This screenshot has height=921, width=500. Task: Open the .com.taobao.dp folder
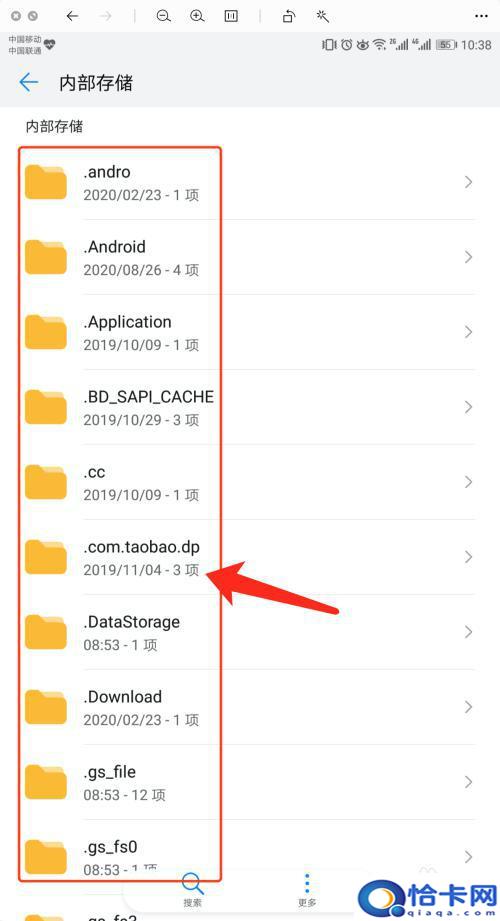(250, 557)
